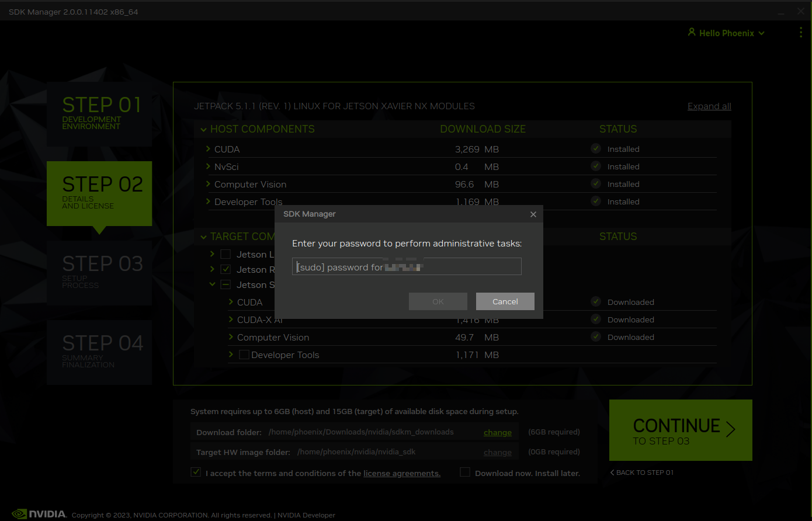Expand the host CUDA row
The height and width of the screenshot is (521, 812).
pos(209,149)
